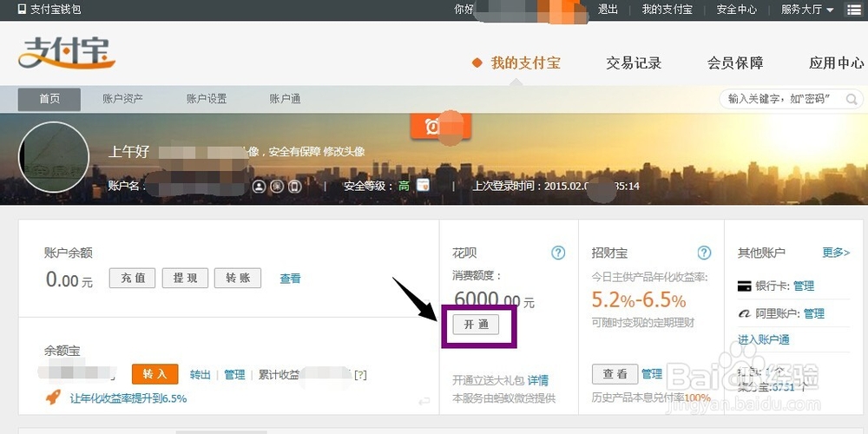Click the 银行卡 card icon
Image resolution: width=868 pixels, height=434 pixels.
pyautogui.click(x=745, y=286)
